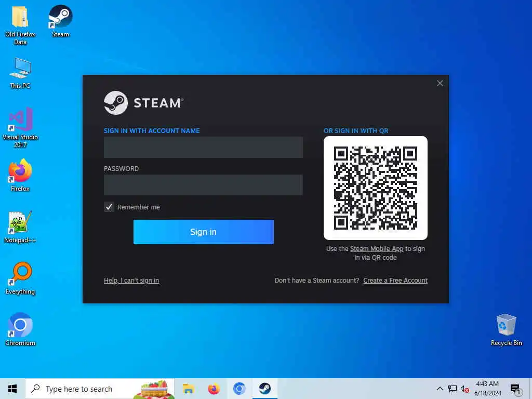Image resolution: width=532 pixels, height=399 pixels.
Task: Launch Chromium from the taskbar
Action: pos(239,389)
